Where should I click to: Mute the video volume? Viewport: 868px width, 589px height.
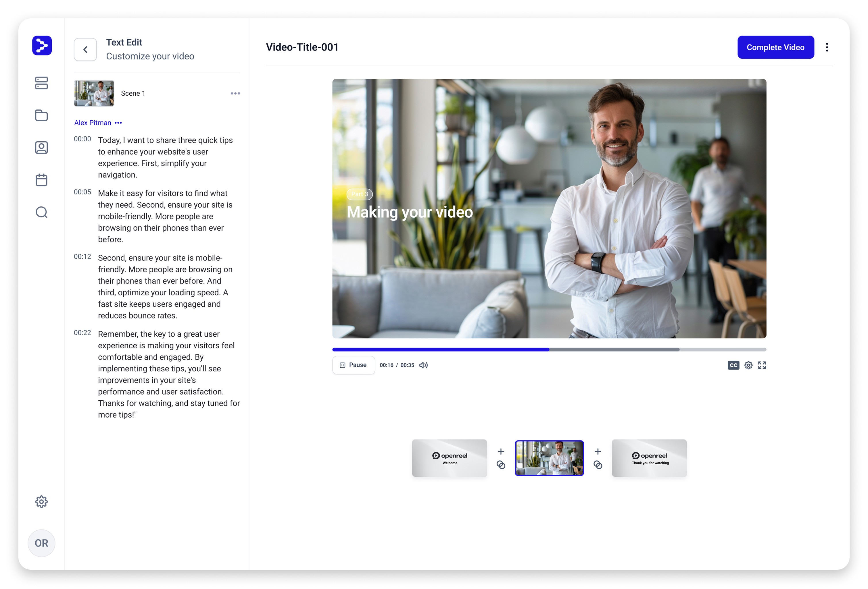point(423,365)
